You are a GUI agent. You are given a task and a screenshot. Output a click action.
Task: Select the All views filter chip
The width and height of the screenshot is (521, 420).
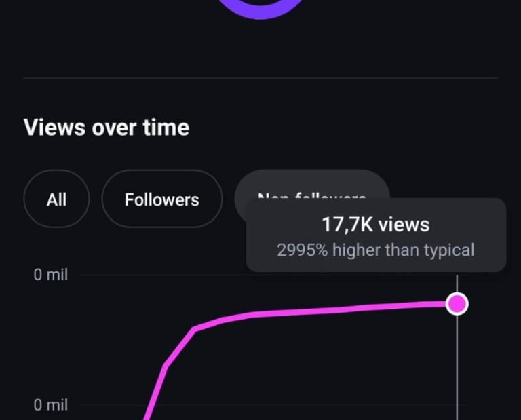pyautogui.click(x=56, y=199)
